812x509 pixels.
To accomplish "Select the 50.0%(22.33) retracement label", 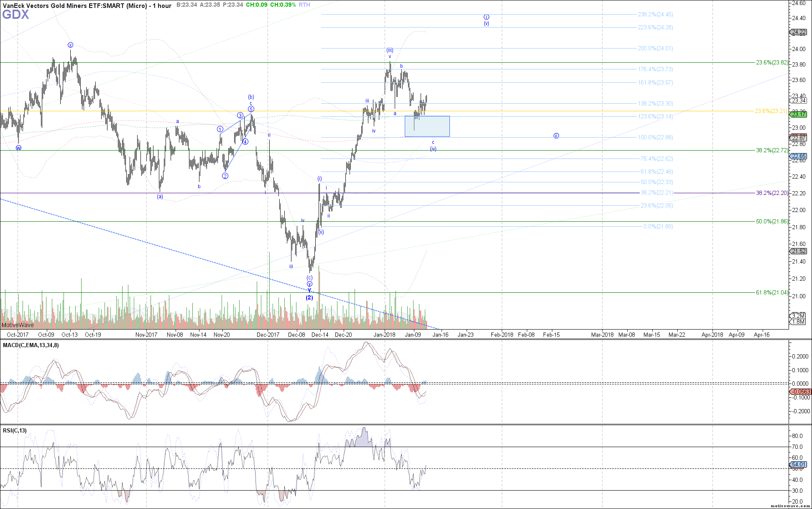I will pyautogui.click(x=656, y=182).
